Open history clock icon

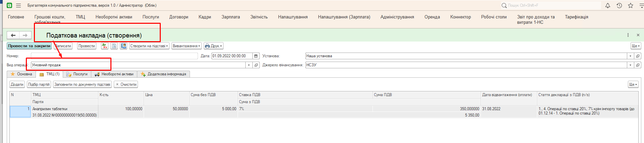point(619,5)
